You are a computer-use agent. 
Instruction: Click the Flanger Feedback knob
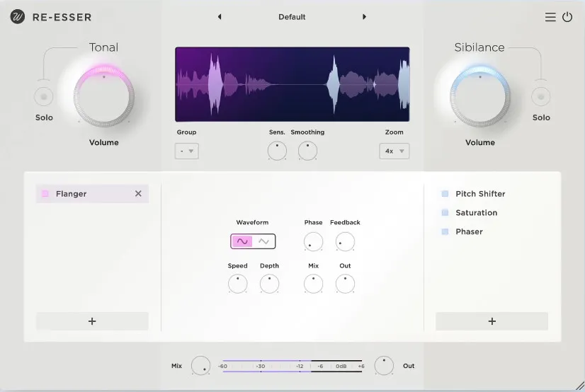[x=345, y=241]
